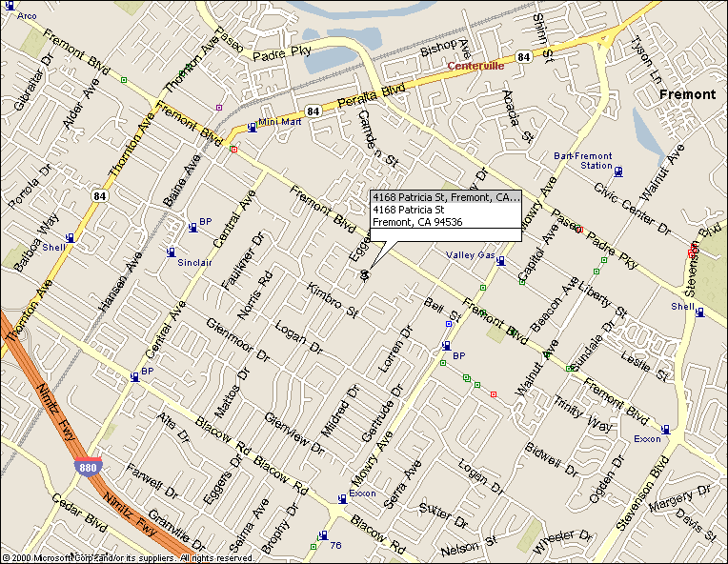
Task: Select the purple square marker near Thornton Ave
Action: [x=219, y=108]
